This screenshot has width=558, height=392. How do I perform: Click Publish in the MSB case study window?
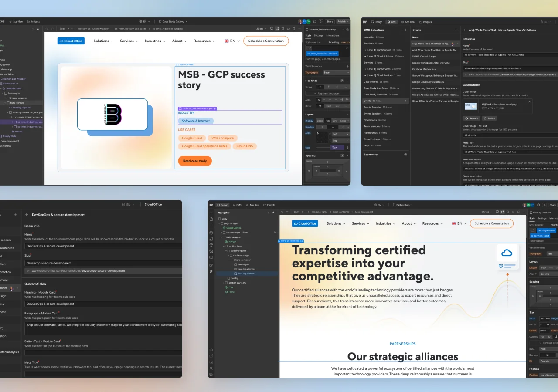pyautogui.click(x=343, y=21)
